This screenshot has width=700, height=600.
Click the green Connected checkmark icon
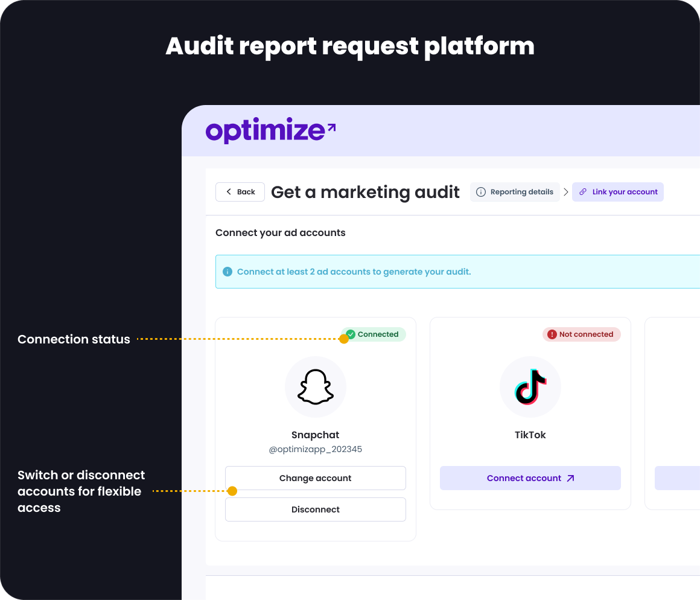pyautogui.click(x=351, y=334)
